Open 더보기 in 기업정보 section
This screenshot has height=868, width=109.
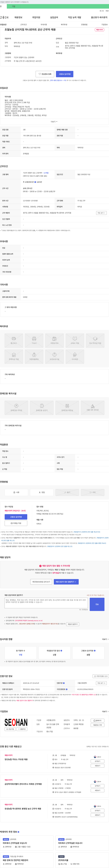point(105,711)
